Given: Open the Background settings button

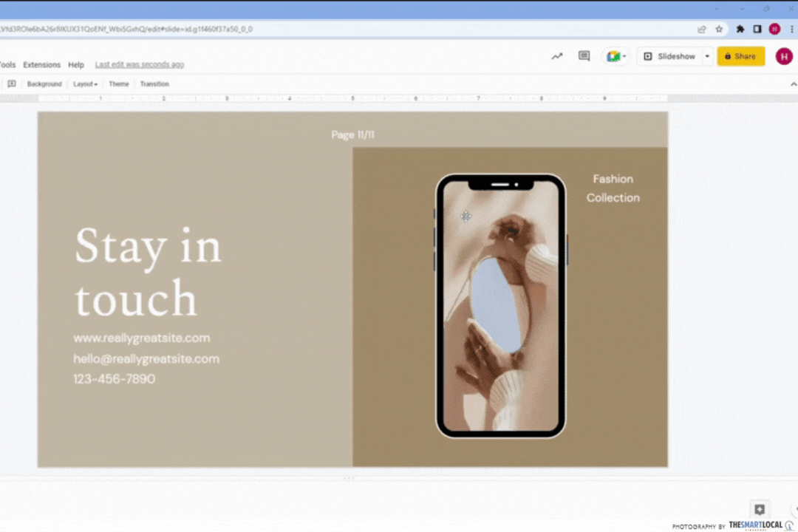Looking at the screenshot, I should [x=44, y=84].
